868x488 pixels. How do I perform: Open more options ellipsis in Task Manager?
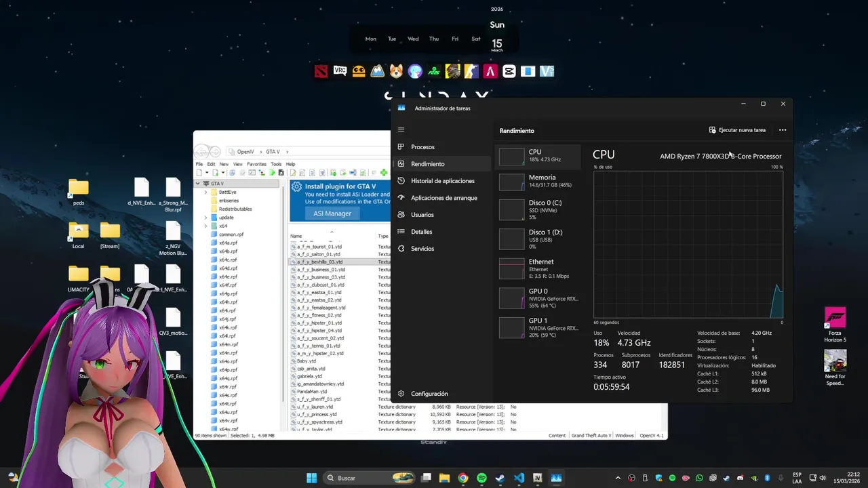click(x=783, y=130)
